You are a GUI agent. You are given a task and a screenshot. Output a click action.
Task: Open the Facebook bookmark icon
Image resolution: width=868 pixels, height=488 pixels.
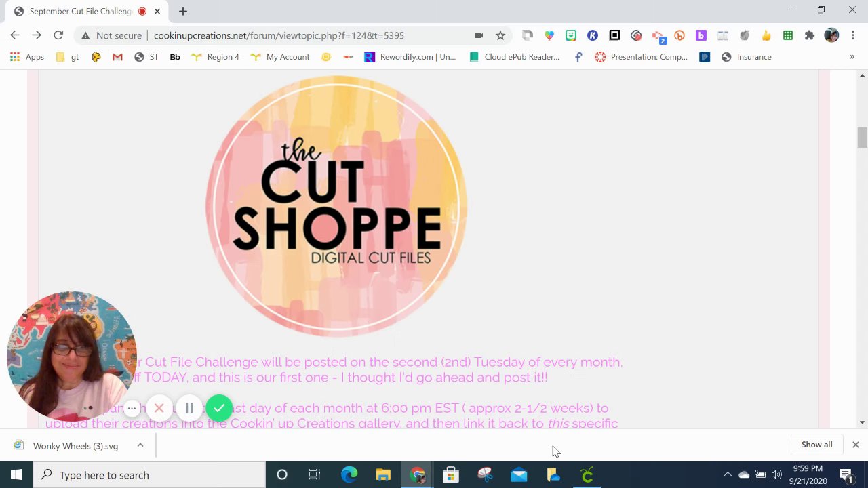click(578, 57)
